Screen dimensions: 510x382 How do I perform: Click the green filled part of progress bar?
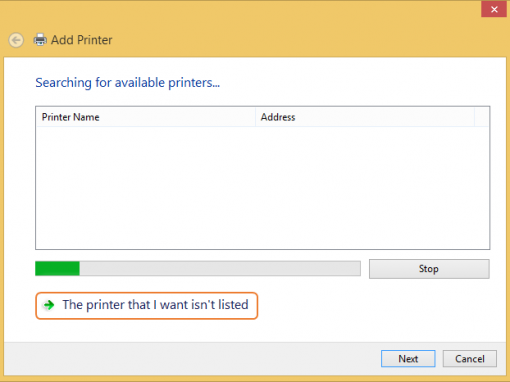coord(57,268)
